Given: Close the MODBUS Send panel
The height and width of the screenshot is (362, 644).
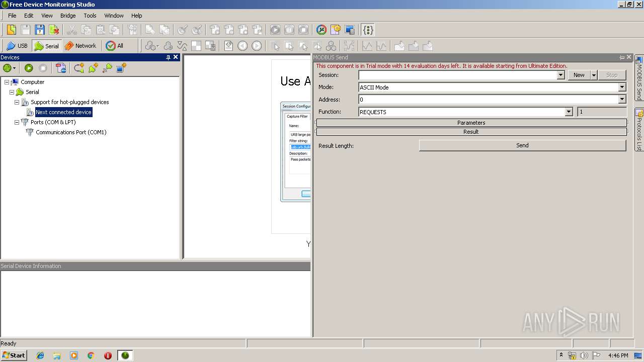Looking at the screenshot, I should (x=629, y=57).
